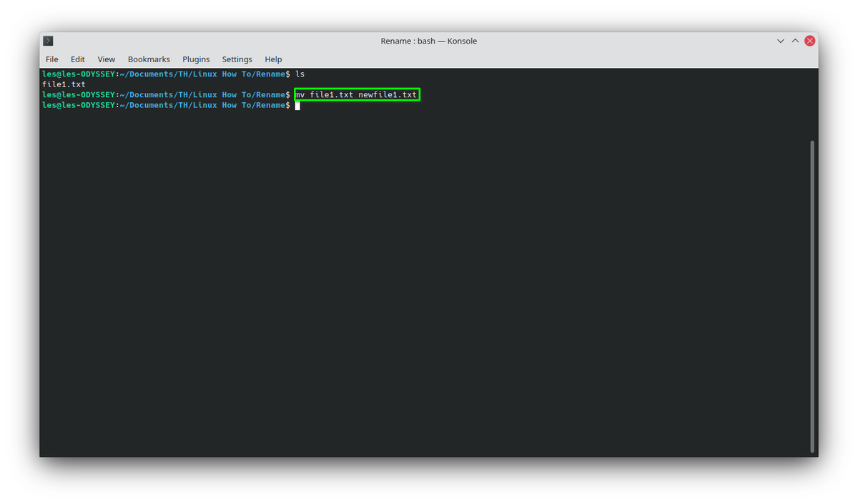Click the ls command text
Viewport: 858px width, 504px height.
(301, 74)
